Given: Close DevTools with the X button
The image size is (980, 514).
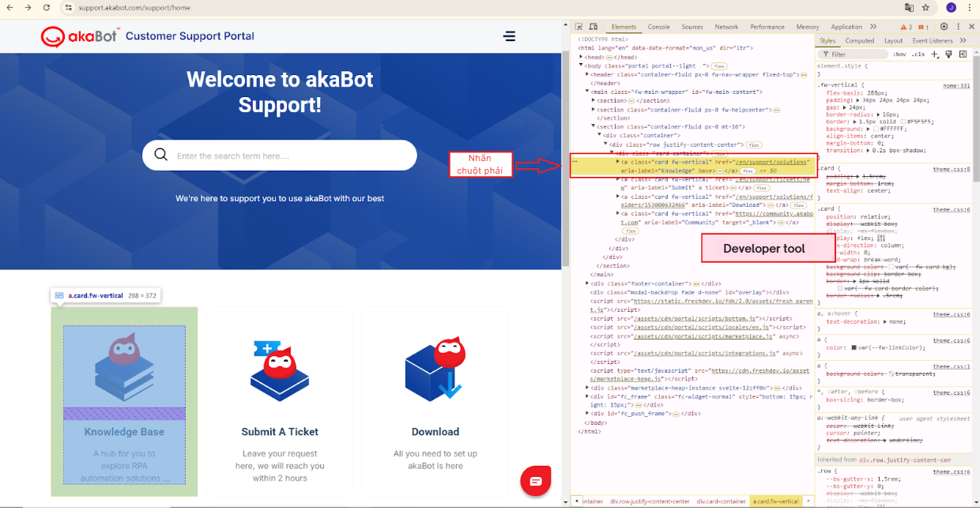Looking at the screenshot, I should pyautogui.click(x=971, y=27).
